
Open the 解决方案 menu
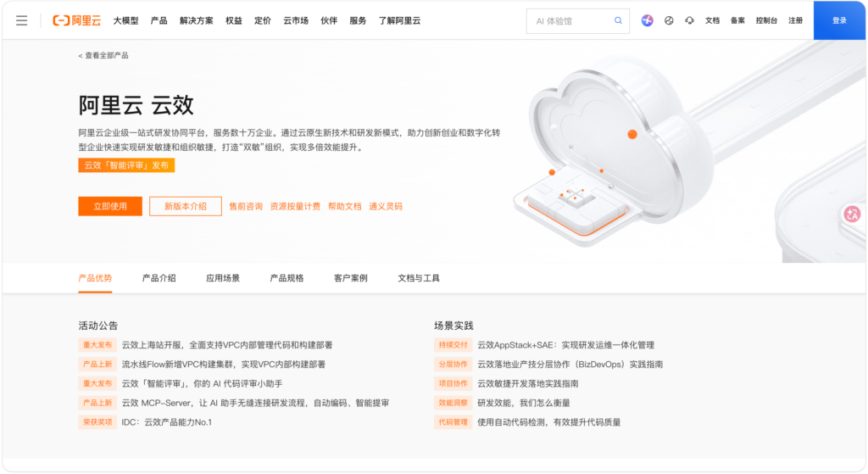(196, 20)
